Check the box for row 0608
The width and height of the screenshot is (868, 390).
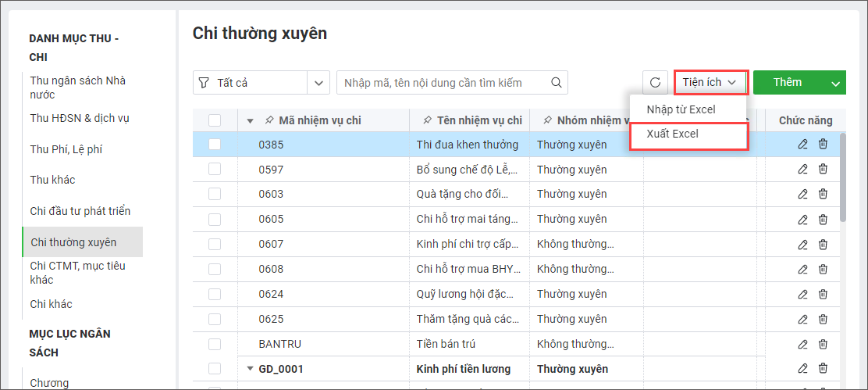coord(215,269)
